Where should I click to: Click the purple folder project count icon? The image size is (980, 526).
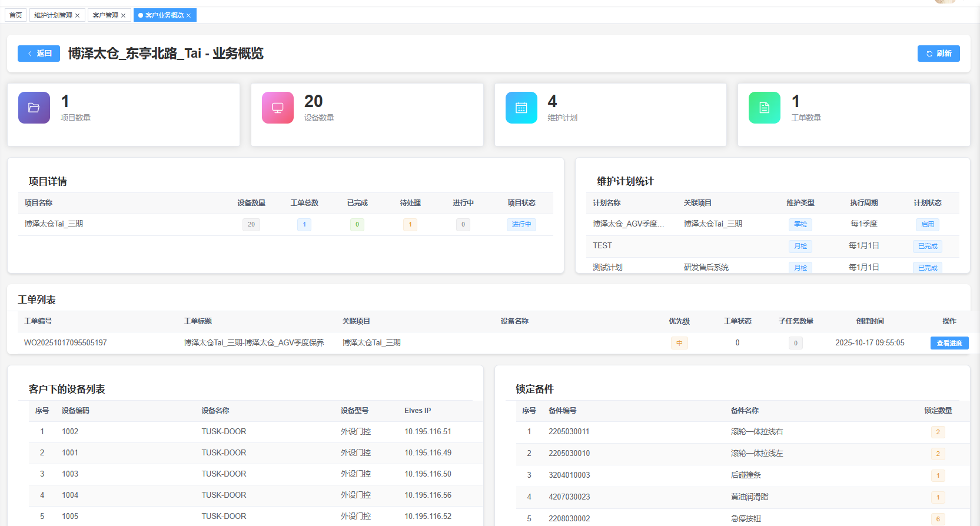point(34,108)
